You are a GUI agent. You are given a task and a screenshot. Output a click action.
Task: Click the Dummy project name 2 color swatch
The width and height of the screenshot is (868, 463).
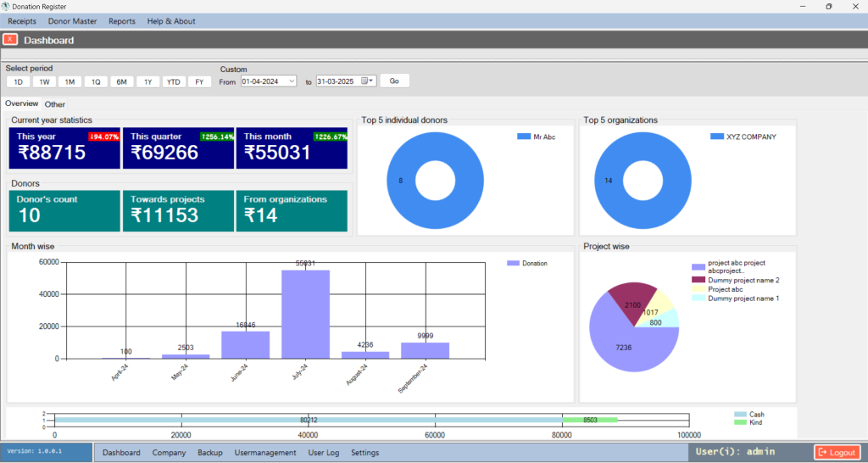698,280
